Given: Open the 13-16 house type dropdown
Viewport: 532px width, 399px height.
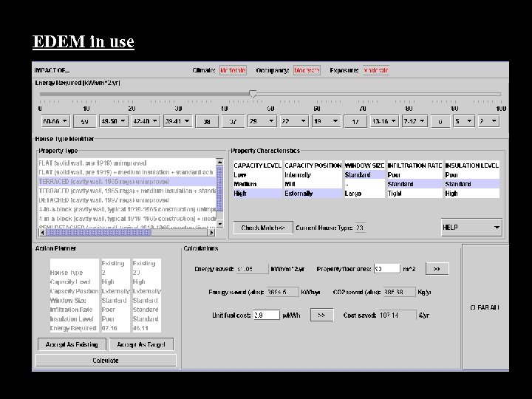Looking at the screenshot, I should click(384, 121).
